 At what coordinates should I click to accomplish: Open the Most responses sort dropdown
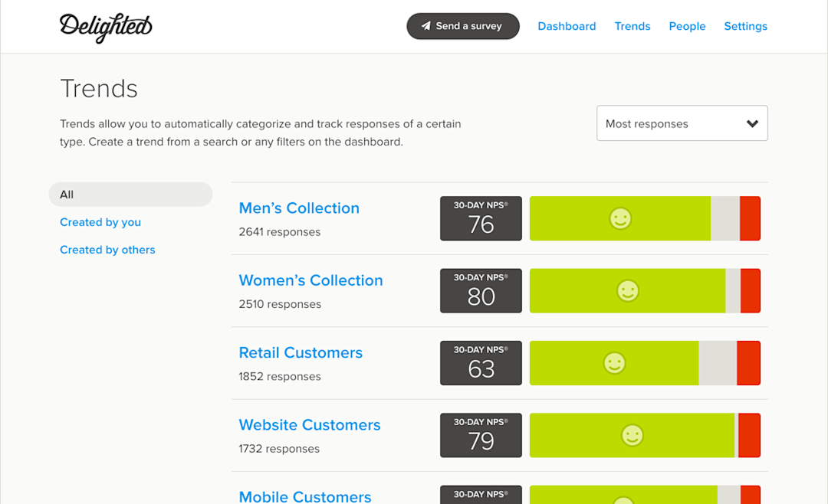point(682,123)
